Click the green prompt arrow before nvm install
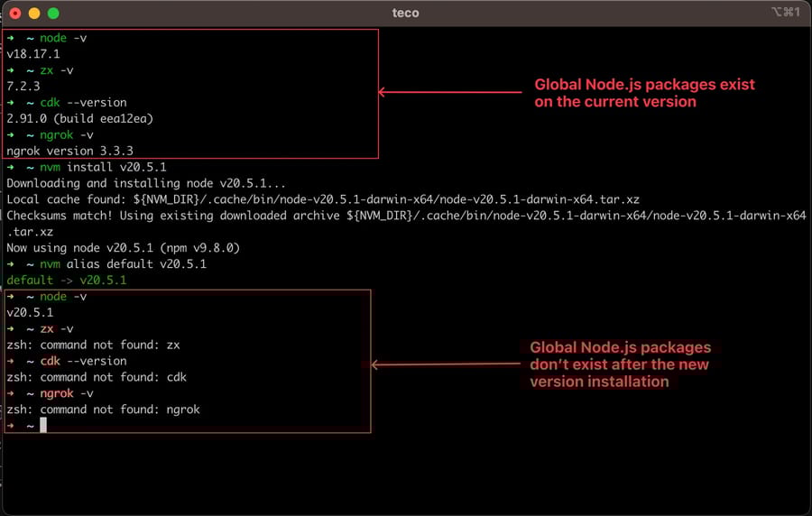The width and height of the screenshot is (812, 516). [x=10, y=168]
